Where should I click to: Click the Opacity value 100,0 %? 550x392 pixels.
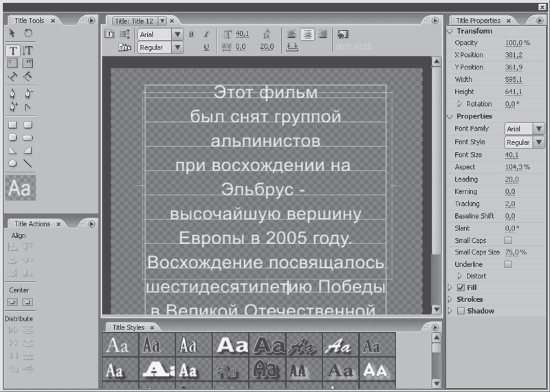(x=518, y=43)
